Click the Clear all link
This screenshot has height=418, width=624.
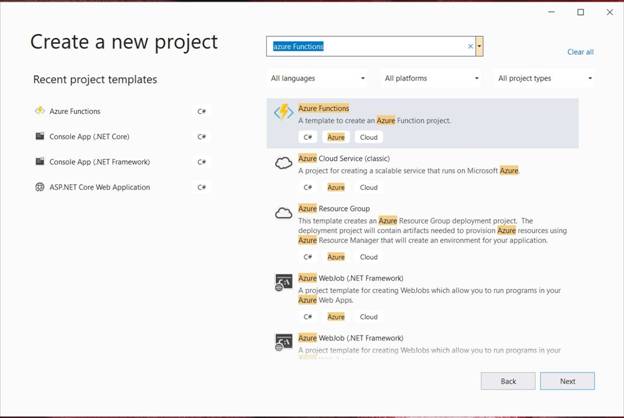click(x=580, y=52)
